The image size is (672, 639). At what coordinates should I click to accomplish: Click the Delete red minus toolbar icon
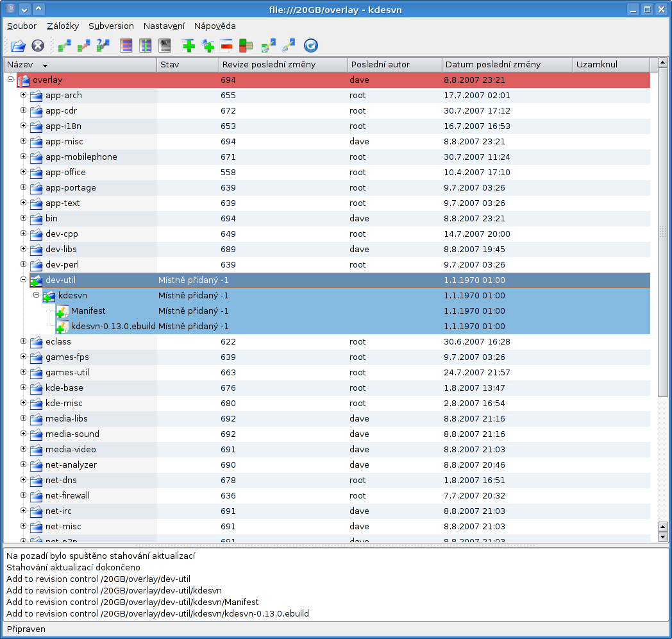point(227,46)
